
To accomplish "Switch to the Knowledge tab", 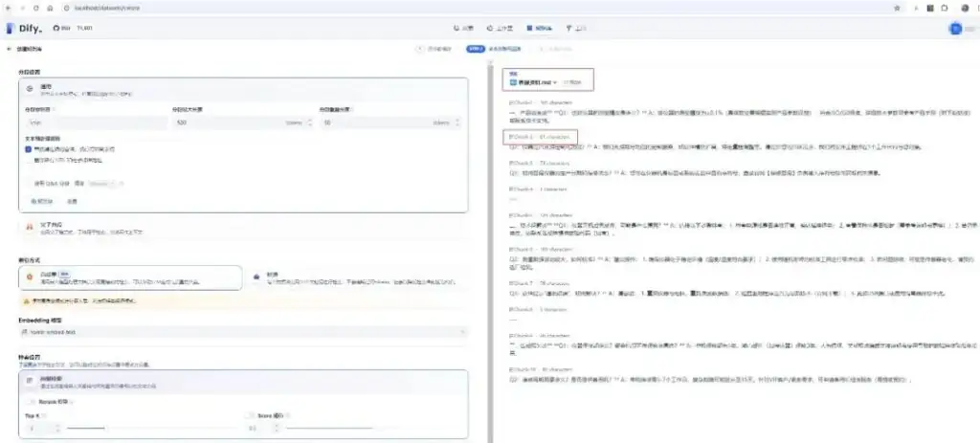I will tap(540, 28).
